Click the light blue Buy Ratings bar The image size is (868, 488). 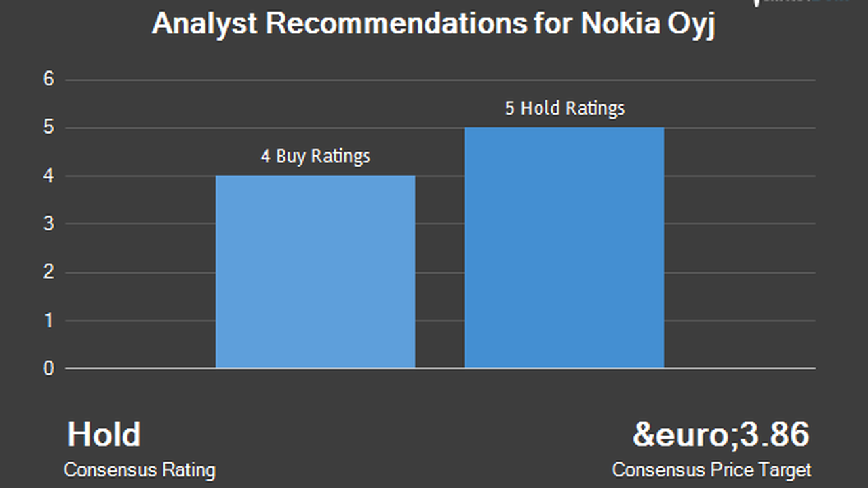click(x=315, y=272)
